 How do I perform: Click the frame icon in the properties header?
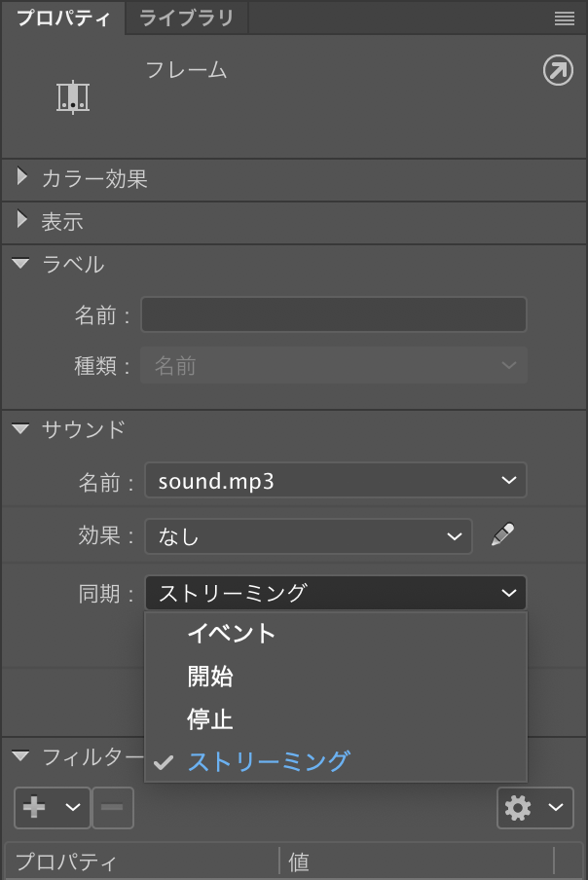(73, 97)
